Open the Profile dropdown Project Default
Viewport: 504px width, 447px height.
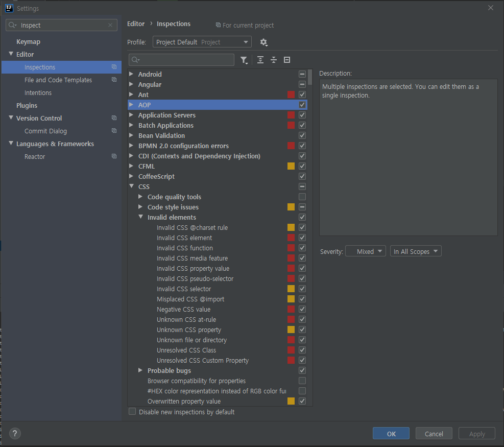202,42
